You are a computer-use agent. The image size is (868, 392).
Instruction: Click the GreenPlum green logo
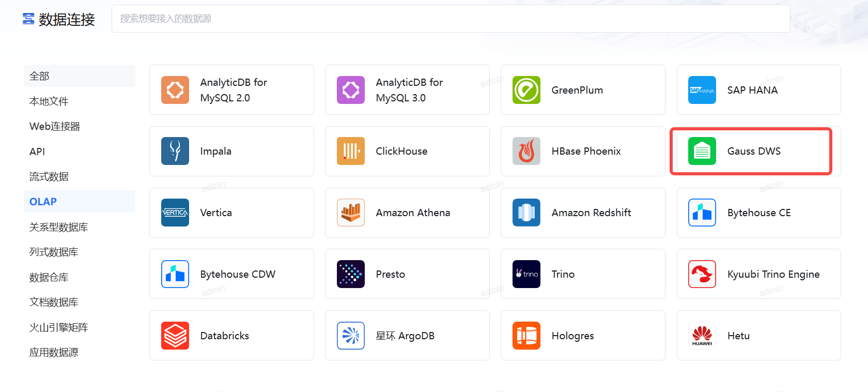(x=526, y=90)
